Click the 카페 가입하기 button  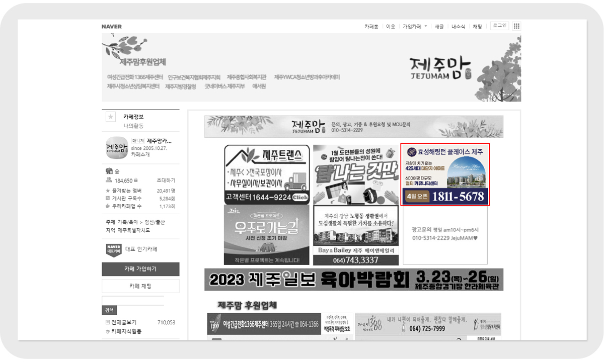pos(140,269)
